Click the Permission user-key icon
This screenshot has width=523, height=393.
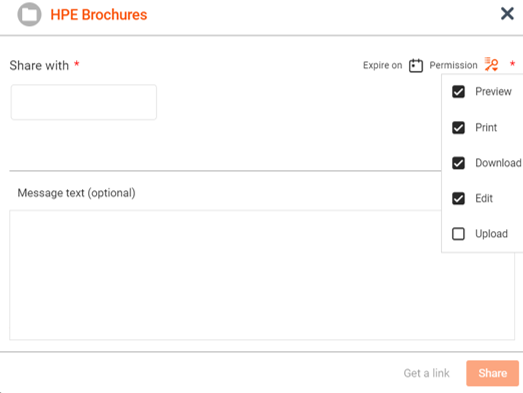tap(491, 64)
